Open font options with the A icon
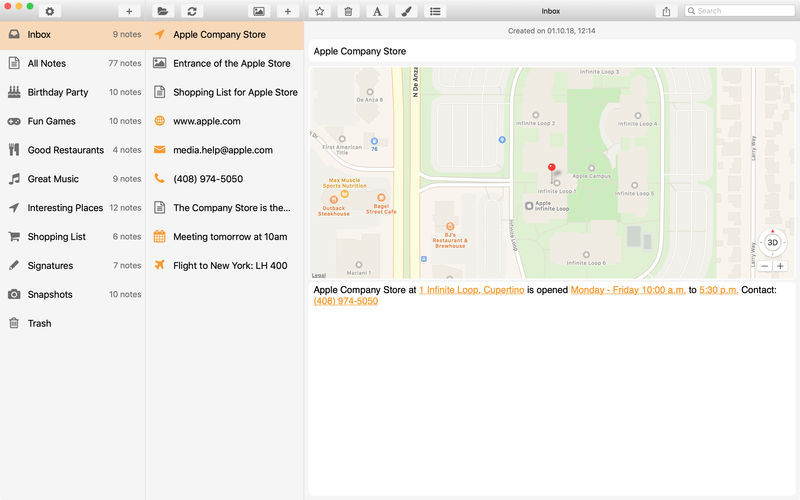The image size is (800, 500). pos(377,11)
